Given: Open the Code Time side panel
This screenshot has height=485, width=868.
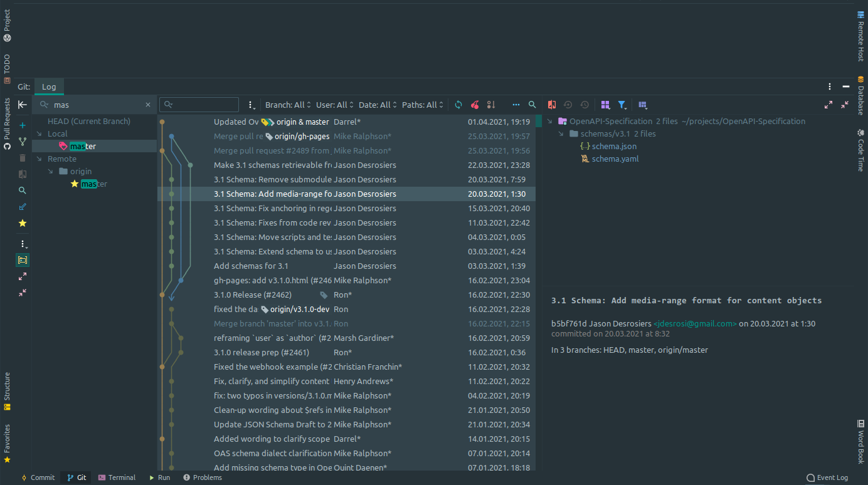Looking at the screenshot, I should click(860, 150).
